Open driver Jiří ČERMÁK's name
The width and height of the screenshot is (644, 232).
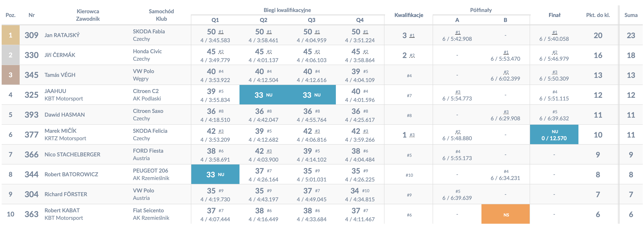(x=60, y=55)
